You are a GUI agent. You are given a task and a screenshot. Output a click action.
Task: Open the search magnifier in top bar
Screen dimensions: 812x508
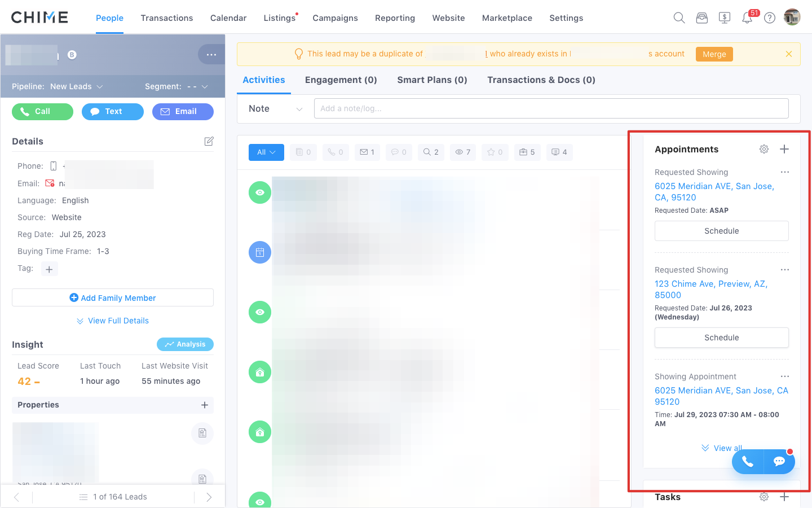[679, 18]
